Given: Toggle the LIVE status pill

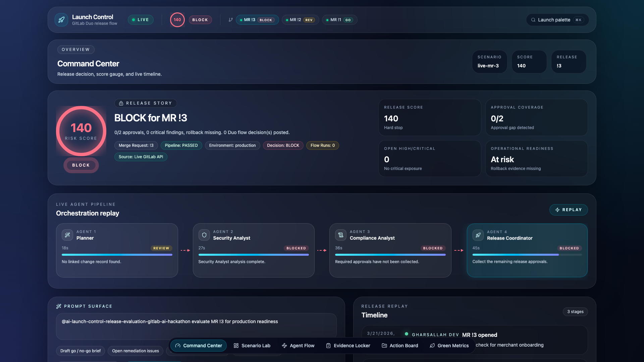Looking at the screenshot, I should 141,20.
